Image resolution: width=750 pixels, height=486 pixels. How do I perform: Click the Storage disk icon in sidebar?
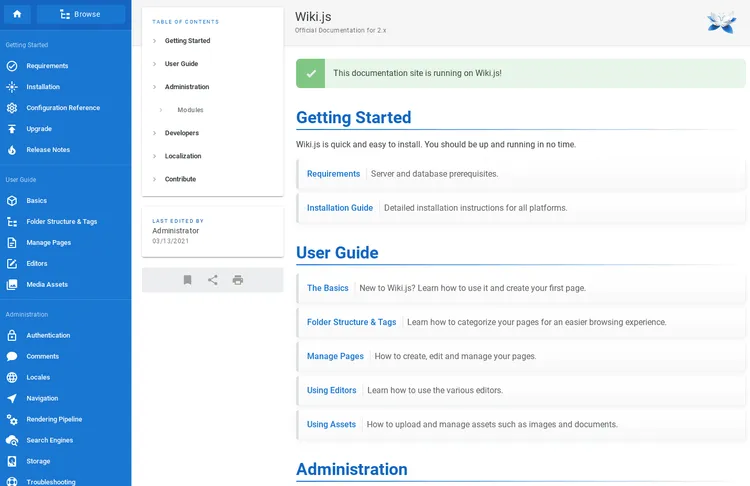coord(12,462)
